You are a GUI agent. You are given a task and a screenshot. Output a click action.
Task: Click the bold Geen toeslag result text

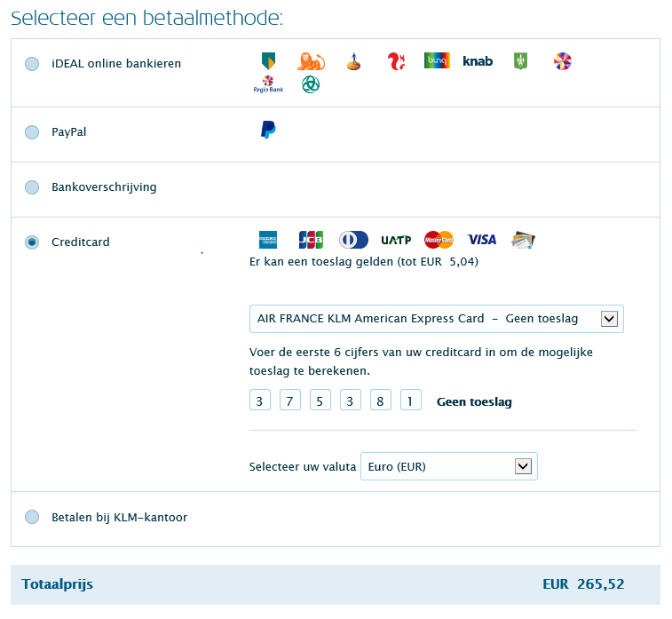474,402
